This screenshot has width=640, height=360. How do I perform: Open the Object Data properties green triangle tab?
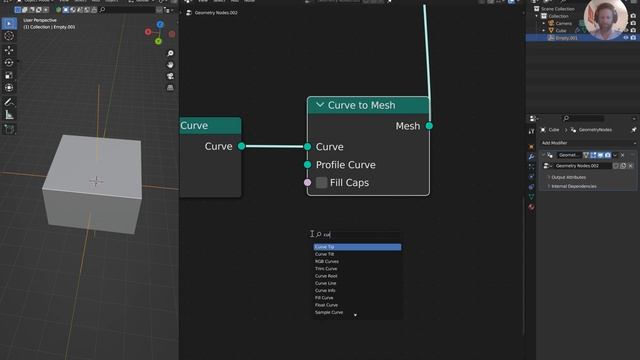[x=531, y=197]
